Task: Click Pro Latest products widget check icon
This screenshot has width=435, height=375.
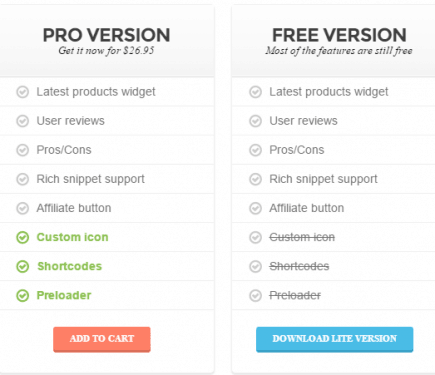Action: (23, 92)
